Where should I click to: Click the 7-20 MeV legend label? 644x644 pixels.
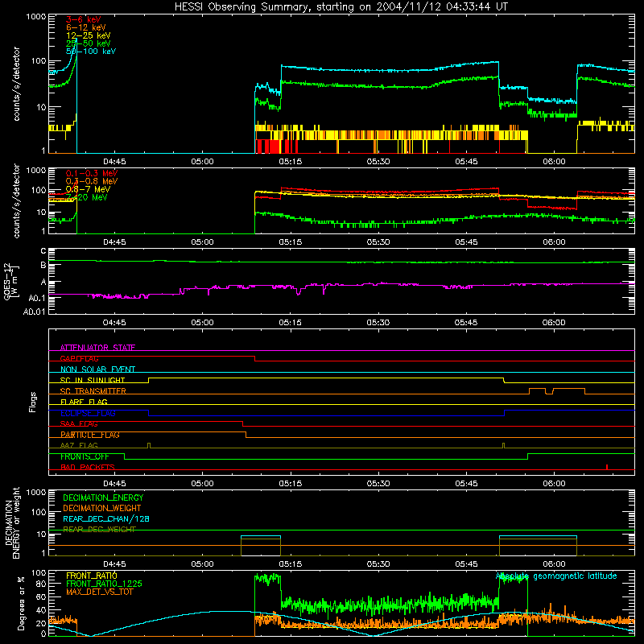[86, 197]
